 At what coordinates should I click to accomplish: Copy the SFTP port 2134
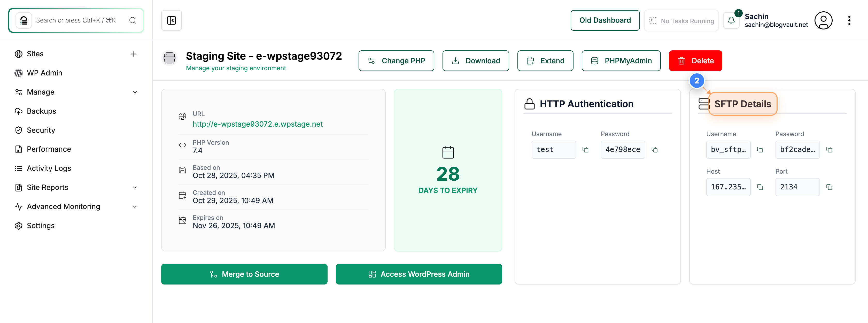tap(830, 187)
